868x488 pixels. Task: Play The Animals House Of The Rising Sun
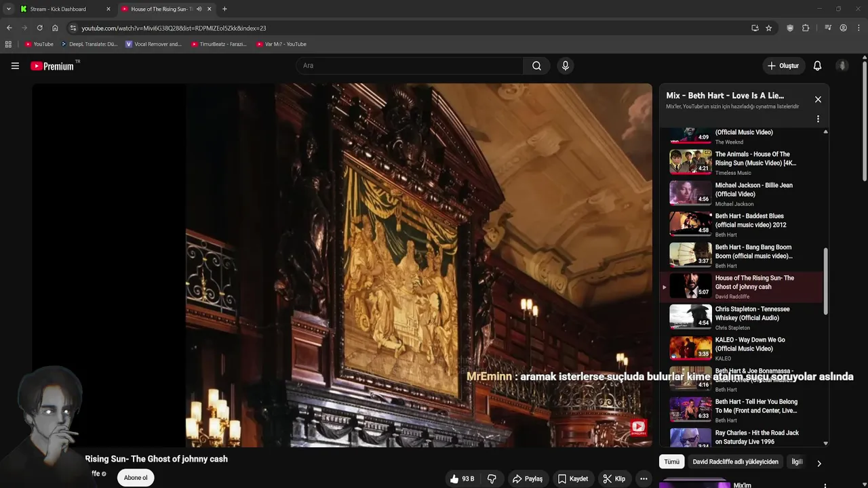click(743, 163)
